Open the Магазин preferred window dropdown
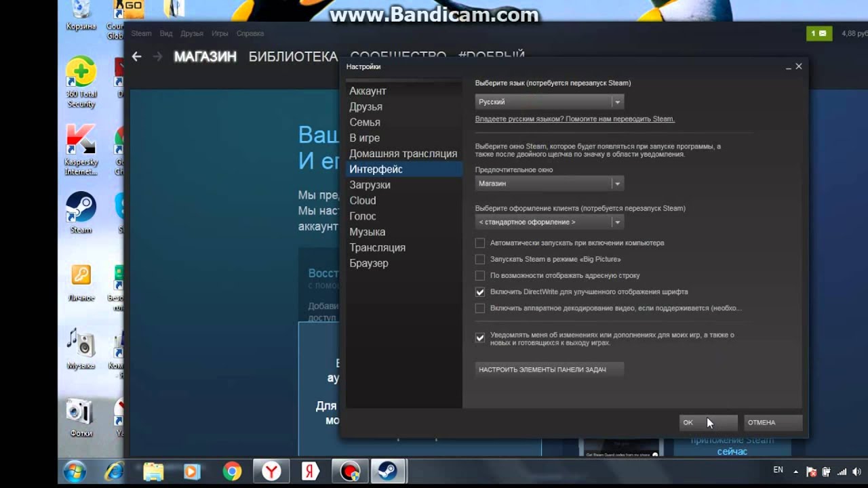 click(x=549, y=183)
